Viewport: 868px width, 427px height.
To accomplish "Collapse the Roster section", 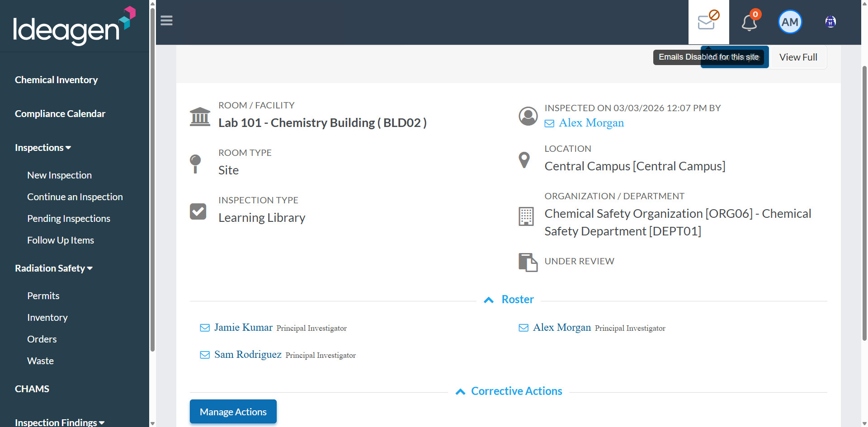I will tap(509, 300).
